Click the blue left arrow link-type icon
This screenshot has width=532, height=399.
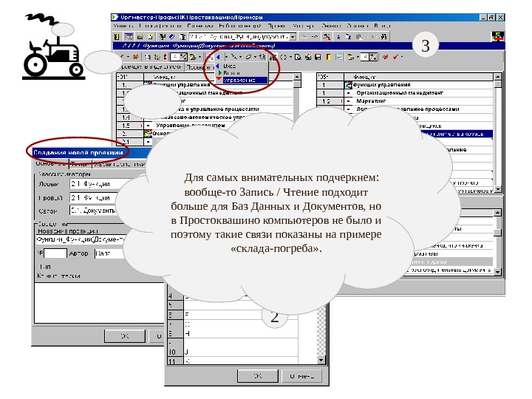pyautogui.click(x=218, y=57)
